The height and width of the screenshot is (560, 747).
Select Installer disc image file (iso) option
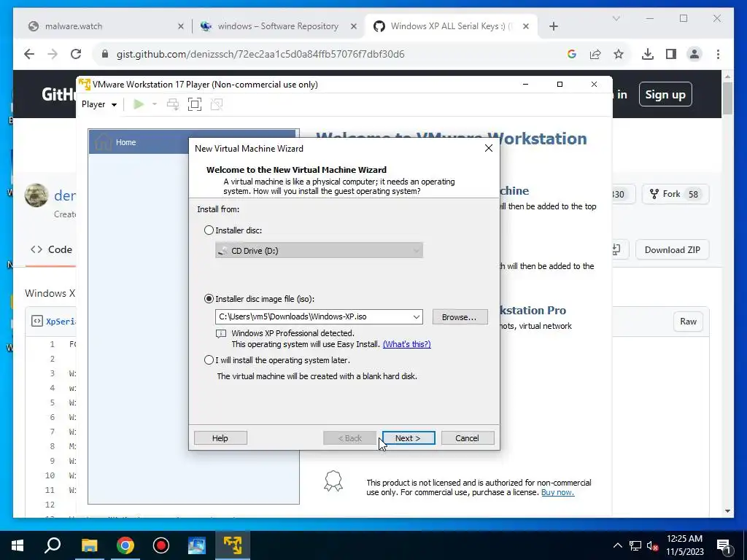pos(209,299)
